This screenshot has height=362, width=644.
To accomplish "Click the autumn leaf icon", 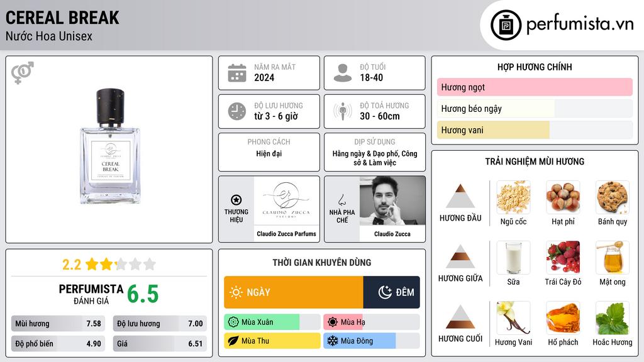I will pyautogui.click(x=233, y=341).
